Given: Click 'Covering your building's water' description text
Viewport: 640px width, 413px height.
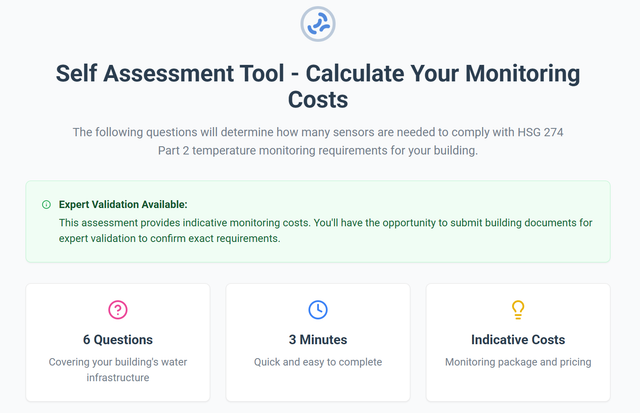Looking at the screenshot, I should click(x=118, y=362).
